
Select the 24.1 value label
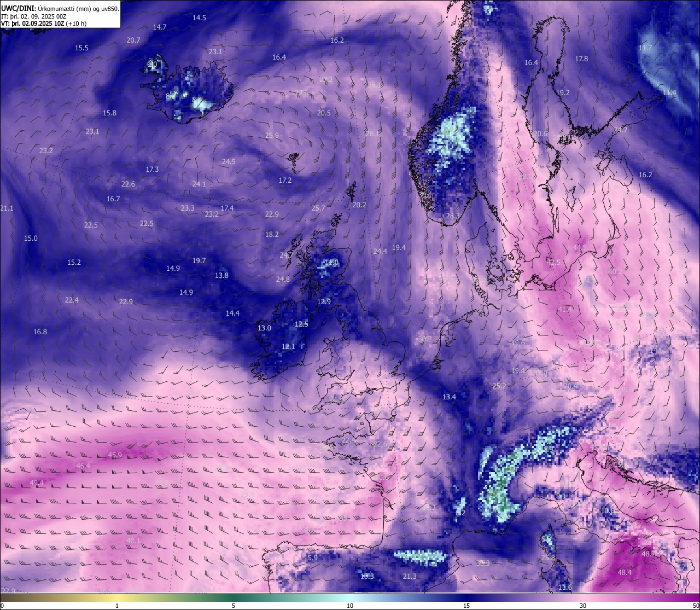point(199,184)
